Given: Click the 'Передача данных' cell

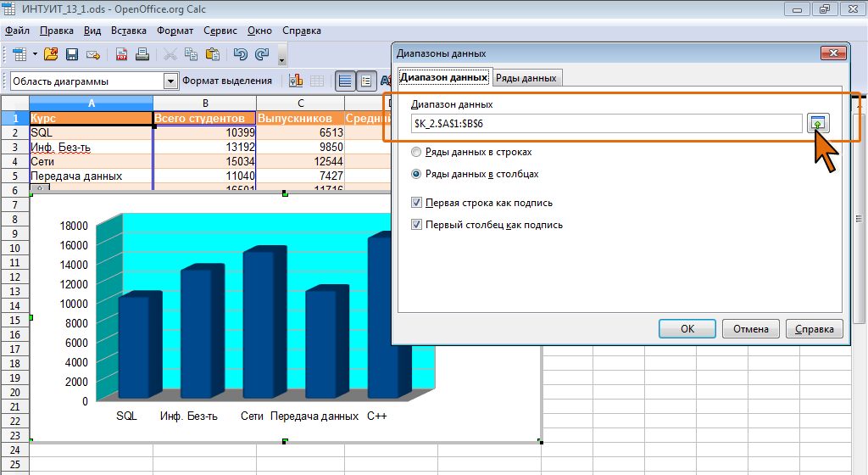Looking at the screenshot, I should [92, 176].
